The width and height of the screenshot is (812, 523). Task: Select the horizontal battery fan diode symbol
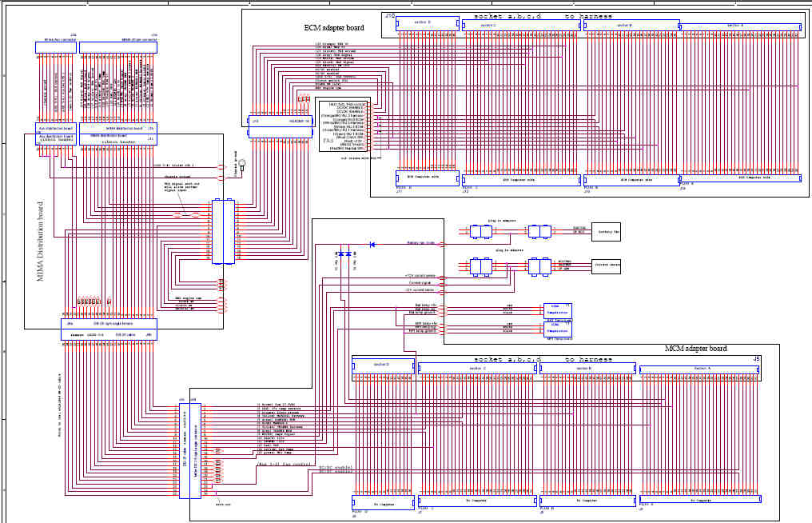(x=372, y=244)
